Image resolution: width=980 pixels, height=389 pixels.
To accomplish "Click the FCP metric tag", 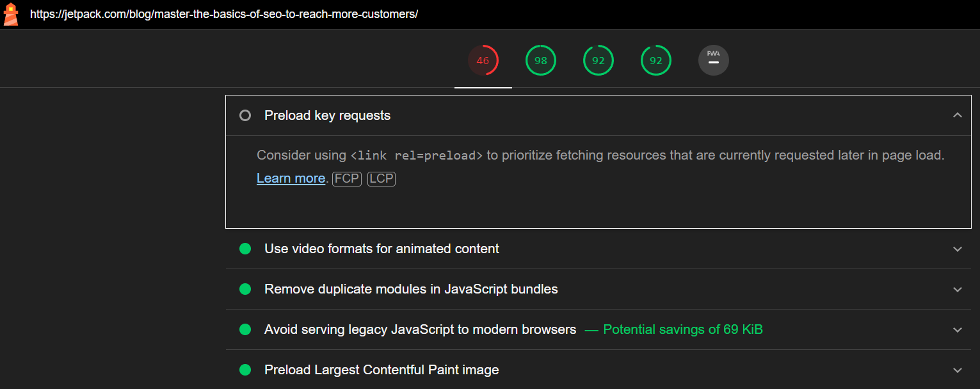I will 347,179.
